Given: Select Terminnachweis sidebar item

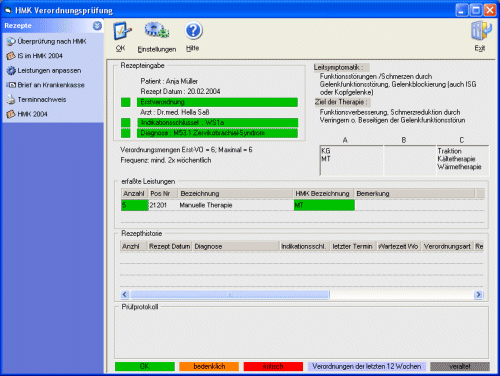Looking at the screenshot, I should (x=42, y=99).
